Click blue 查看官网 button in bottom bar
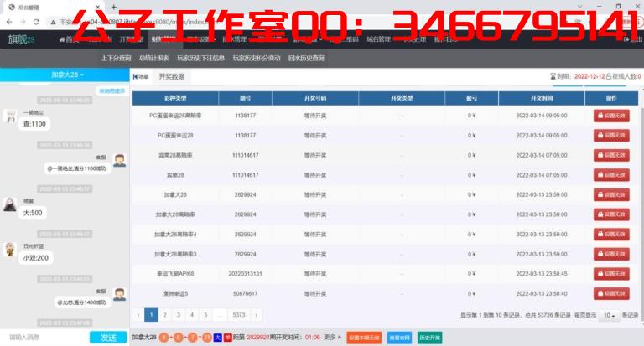This screenshot has height=346, width=644. [x=399, y=338]
